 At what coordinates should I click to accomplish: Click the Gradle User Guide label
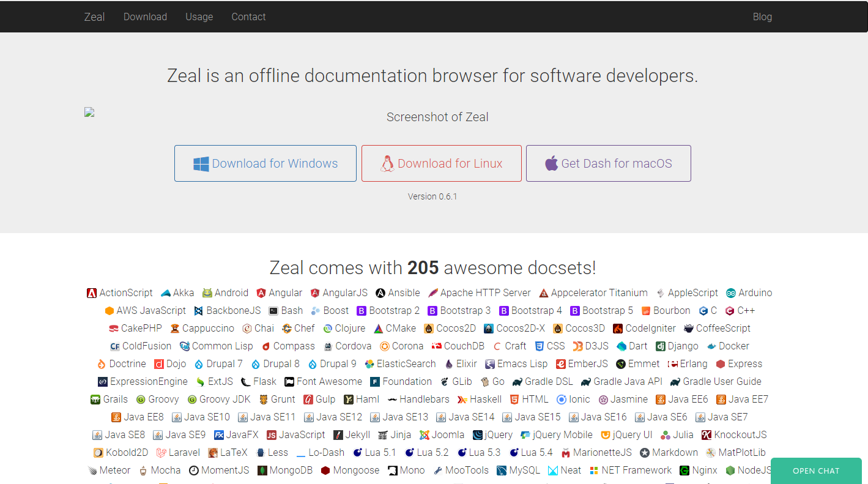tap(722, 382)
